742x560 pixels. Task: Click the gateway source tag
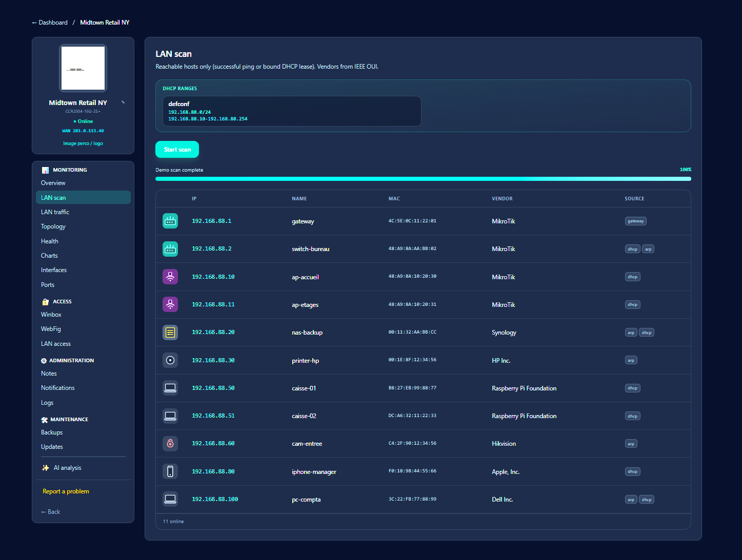(636, 221)
